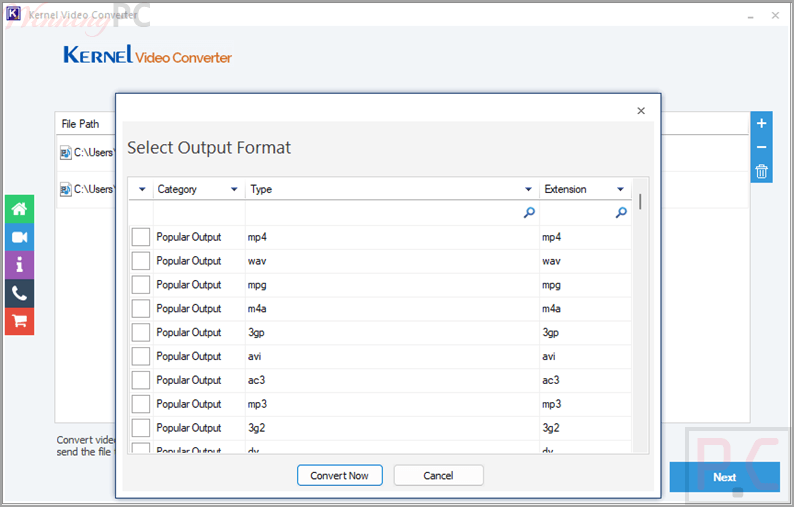The image size is (794, 507).
Task: Open the info sidebar icon
Action: (x=19, y=265)
